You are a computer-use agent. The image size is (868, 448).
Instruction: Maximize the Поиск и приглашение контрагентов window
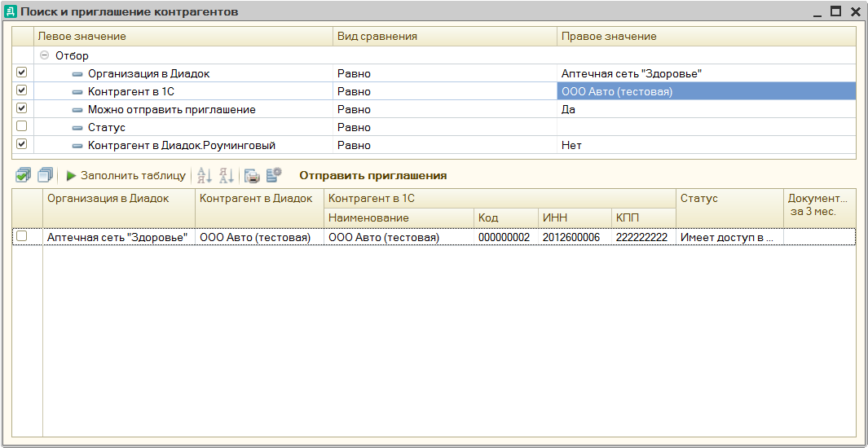coord(836,11)
